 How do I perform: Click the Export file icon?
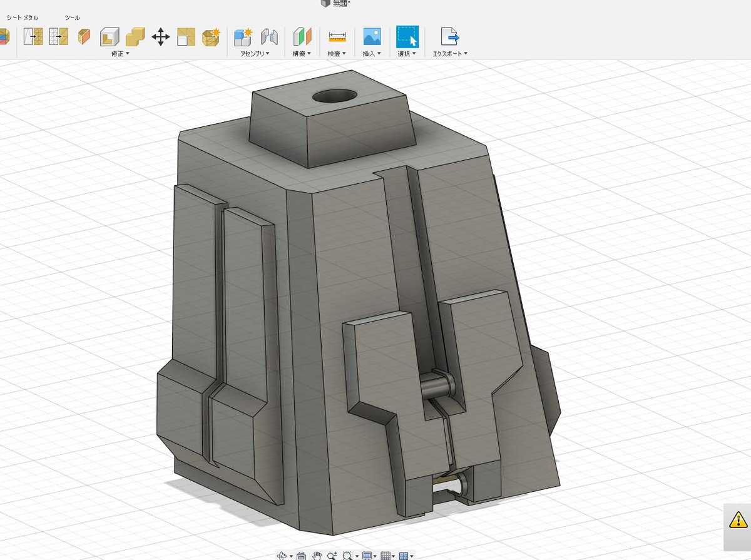pyautogui.click(x=449, y=37)
